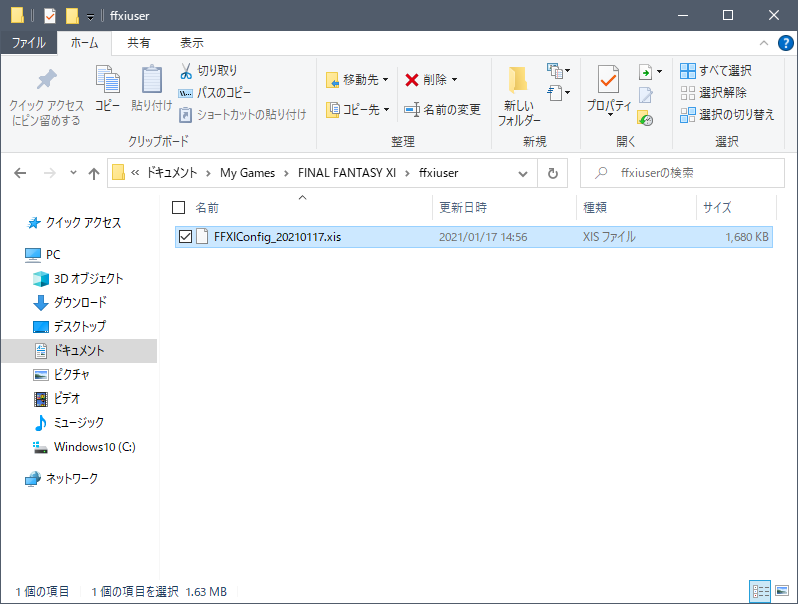This screenshot has height=604, width=798.
Task: Open ダウンロード folder in sidebar
Action: [70, 302]
